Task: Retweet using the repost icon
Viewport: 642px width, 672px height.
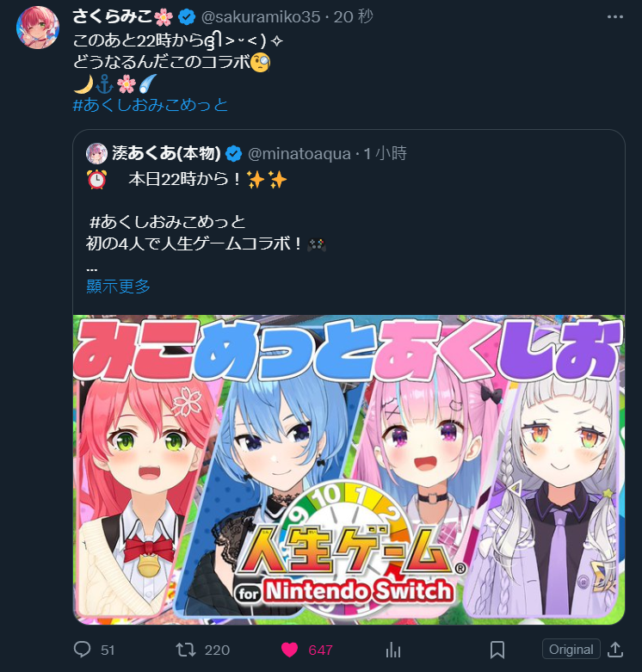Action: [x=186, y=650]
